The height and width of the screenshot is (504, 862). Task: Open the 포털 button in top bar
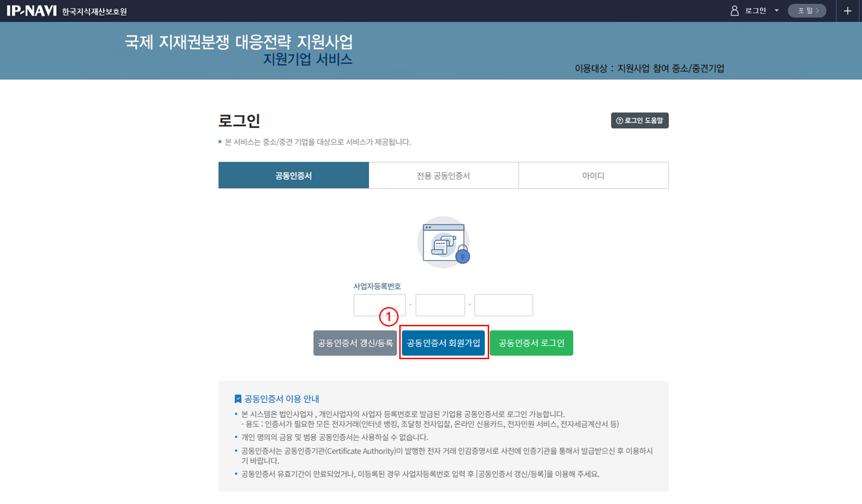click(807, 11)
